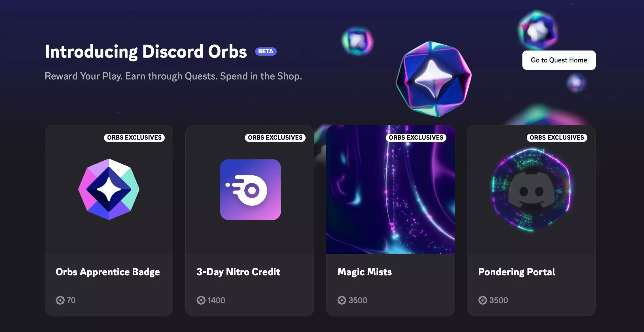Click the orb icon beside Pondering Portal price
The width and height of the screenshot is (644, 332).
click(483, 300)
